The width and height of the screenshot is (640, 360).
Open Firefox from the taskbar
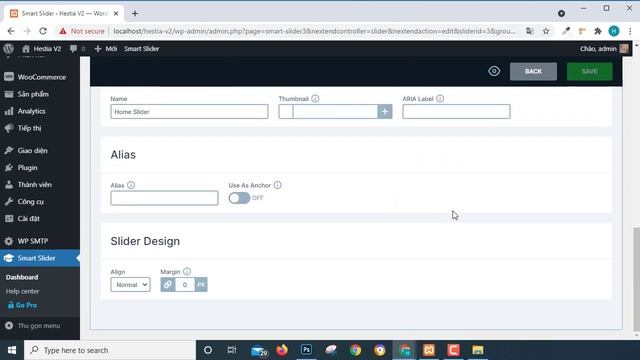282,350
